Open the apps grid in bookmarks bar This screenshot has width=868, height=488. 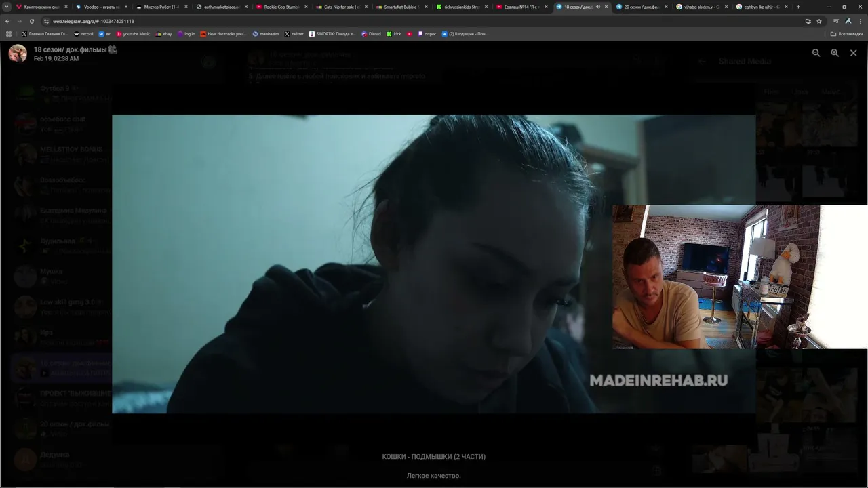click(9, 34)
